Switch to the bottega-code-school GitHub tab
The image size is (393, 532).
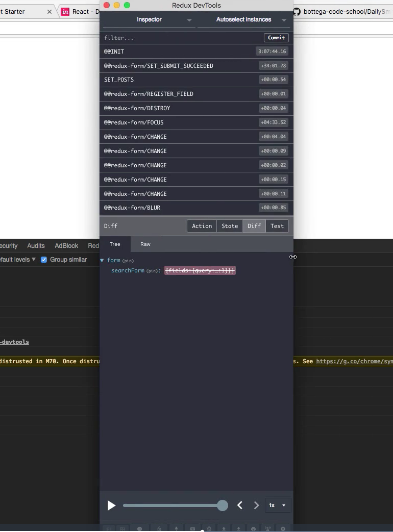(343, 12)
